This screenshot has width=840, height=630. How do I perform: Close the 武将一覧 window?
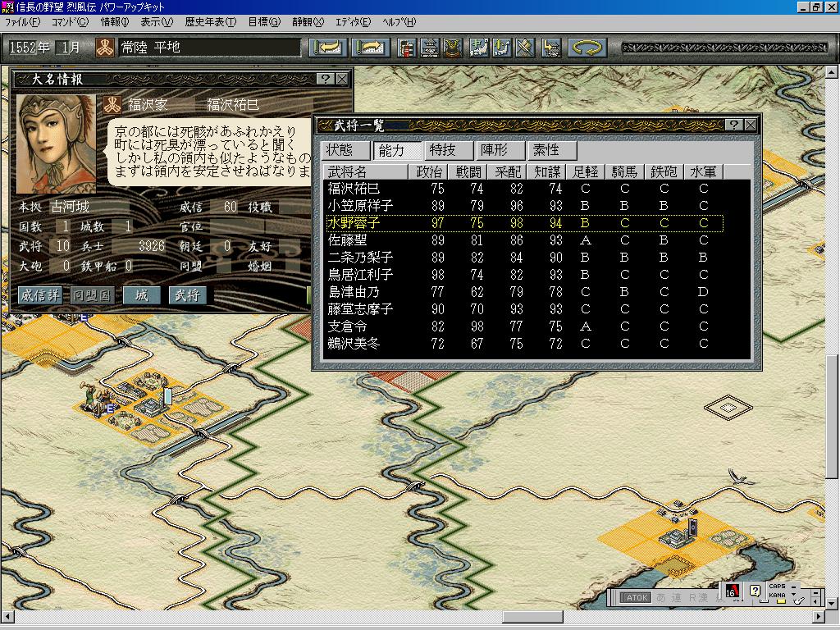(x=750, y=125)
